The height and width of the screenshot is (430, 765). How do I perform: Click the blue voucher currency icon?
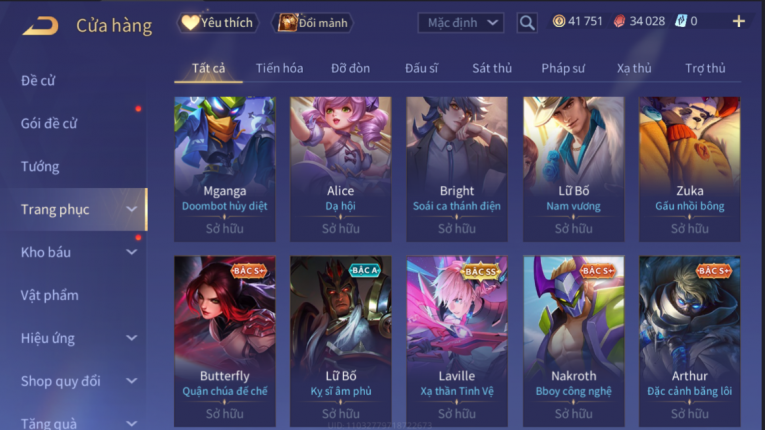coord(681,21)
